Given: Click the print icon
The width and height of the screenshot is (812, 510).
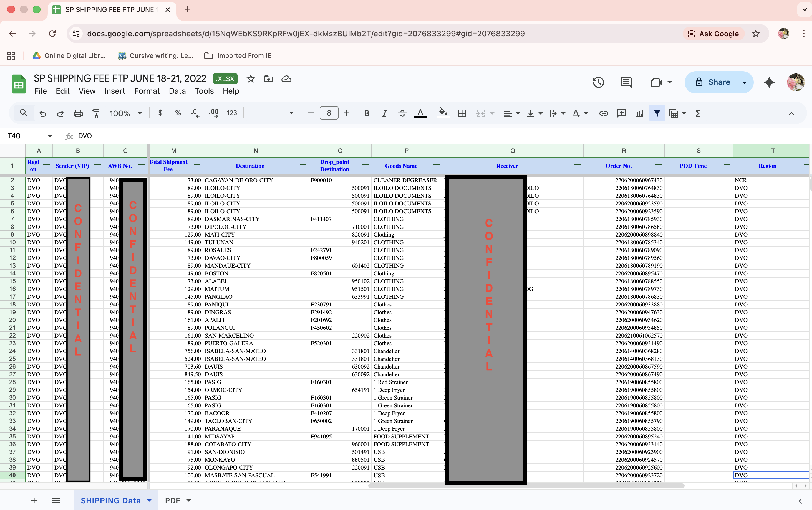Looking at the screenshot, I should tap(78, 113).
